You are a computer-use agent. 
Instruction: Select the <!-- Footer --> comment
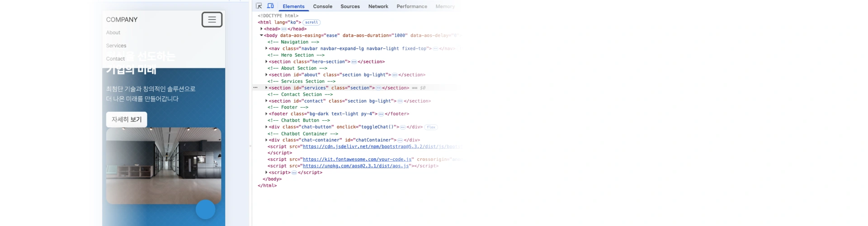288,108
